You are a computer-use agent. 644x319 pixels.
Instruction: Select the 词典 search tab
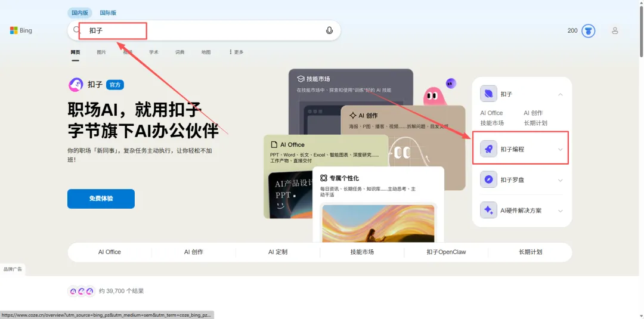(180, 52)
